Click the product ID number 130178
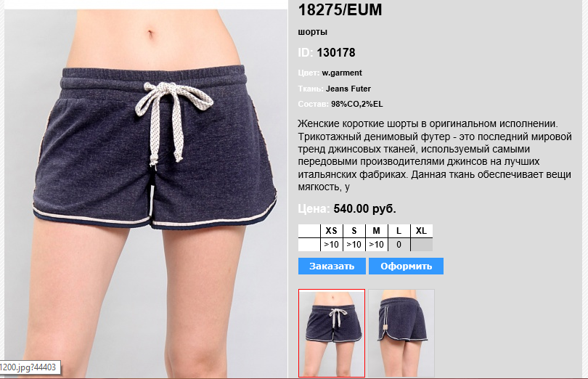This screenshot has width=588, height=379. click(x=335, y=52)
